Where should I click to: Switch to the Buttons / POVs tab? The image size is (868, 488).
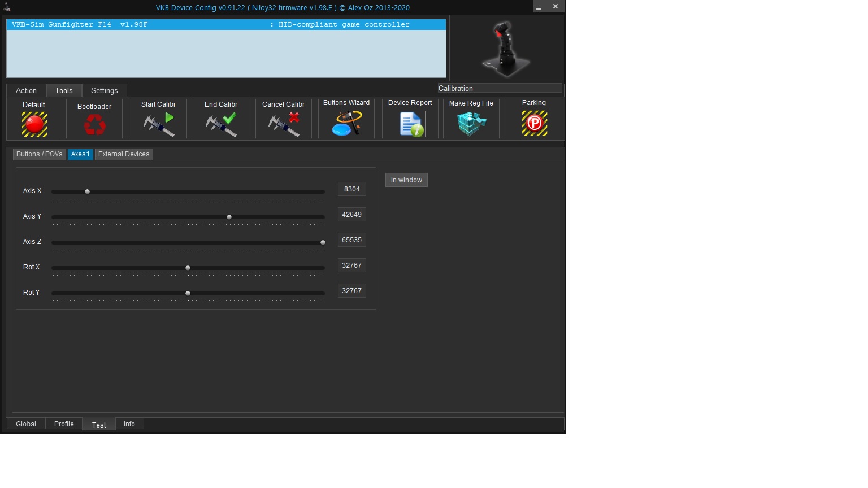pyautogui.click(x=40, y=154)
